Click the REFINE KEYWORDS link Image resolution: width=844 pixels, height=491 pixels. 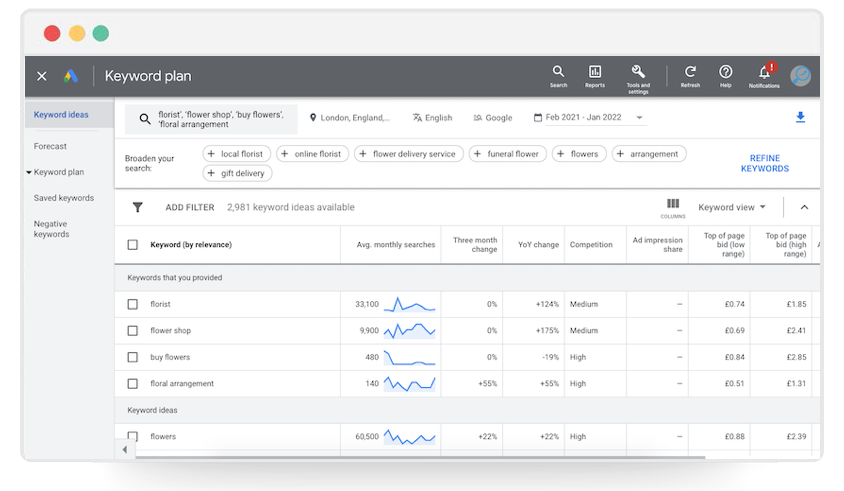(x=764, y=164)
